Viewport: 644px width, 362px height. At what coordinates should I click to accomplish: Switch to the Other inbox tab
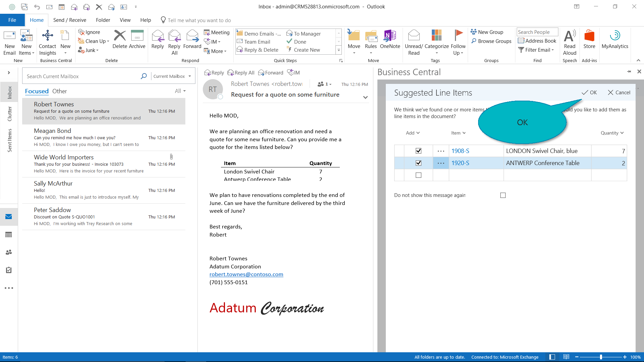click(59, 91)
